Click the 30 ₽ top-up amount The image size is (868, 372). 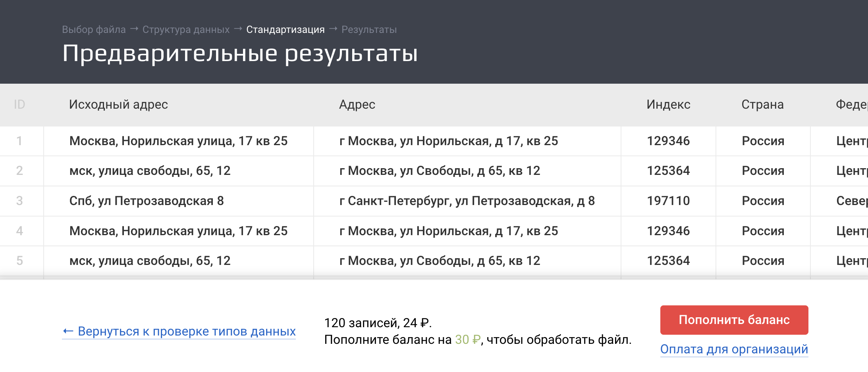pyautogui.click(x=468, y=340)
